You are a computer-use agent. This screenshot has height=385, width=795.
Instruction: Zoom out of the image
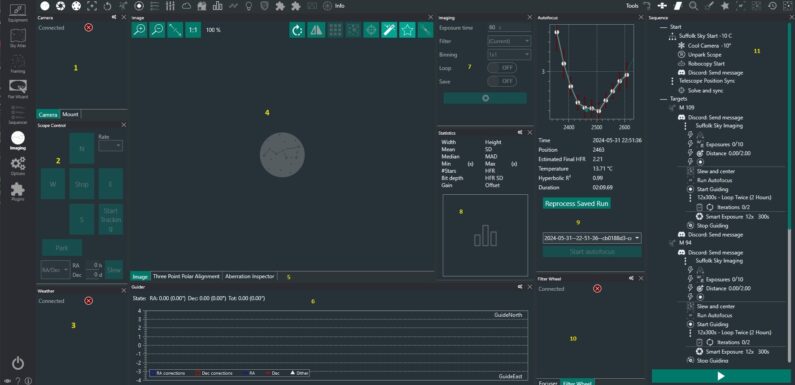157,30
